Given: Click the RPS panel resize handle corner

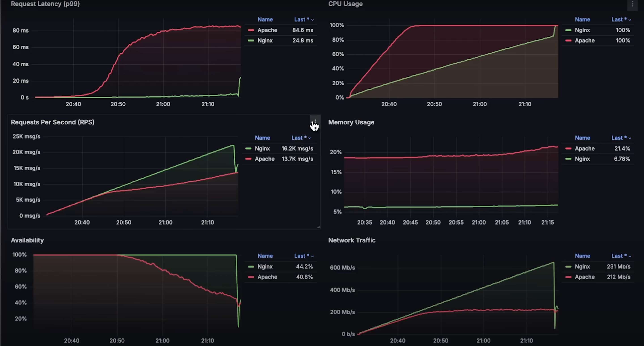Looking at the screenshot, I should click(x=318, y=227).
